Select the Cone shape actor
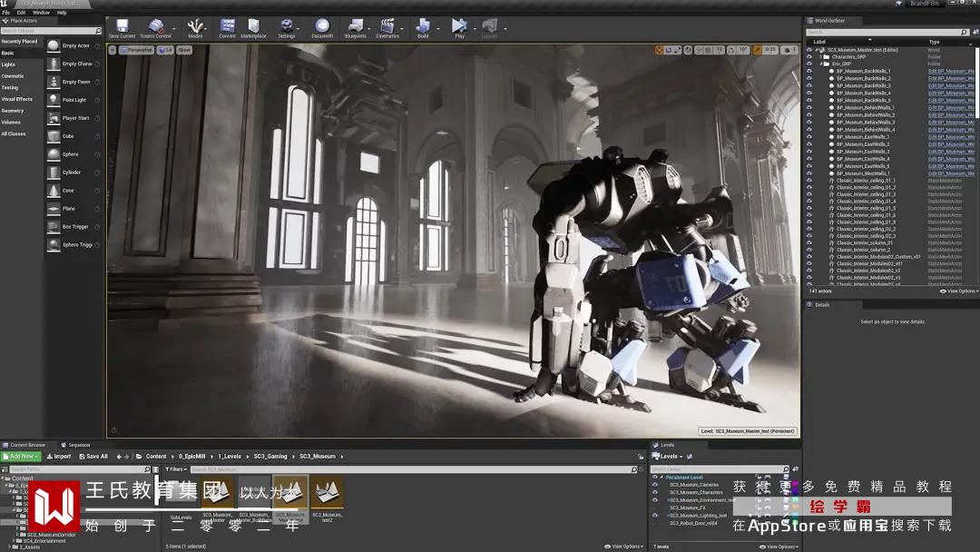This screenshot has height=552, width=980. pos(73,191)
